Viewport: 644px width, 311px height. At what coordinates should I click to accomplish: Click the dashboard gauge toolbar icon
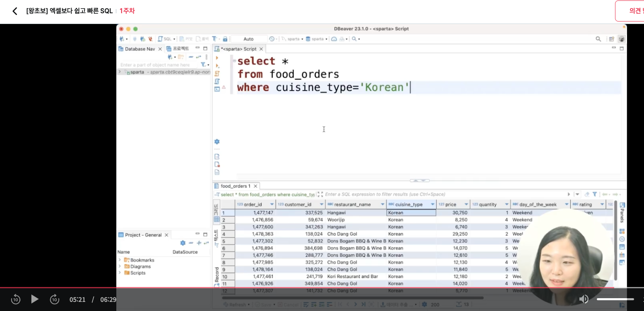tap(334, 39)
